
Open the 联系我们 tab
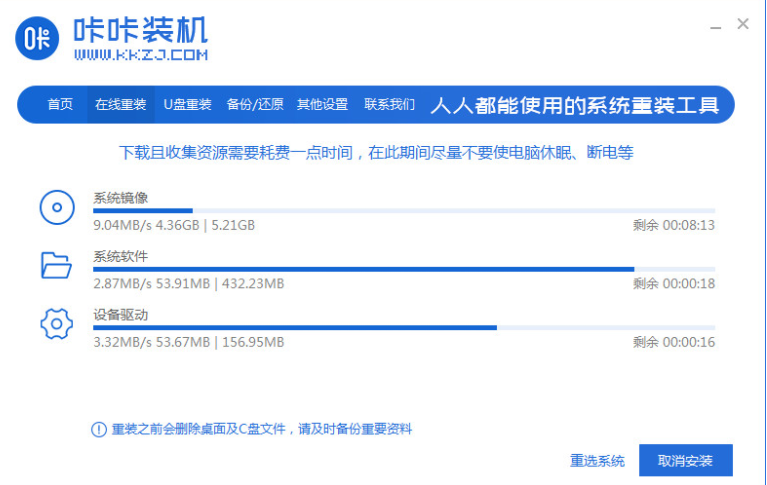[x=389, y=104]
